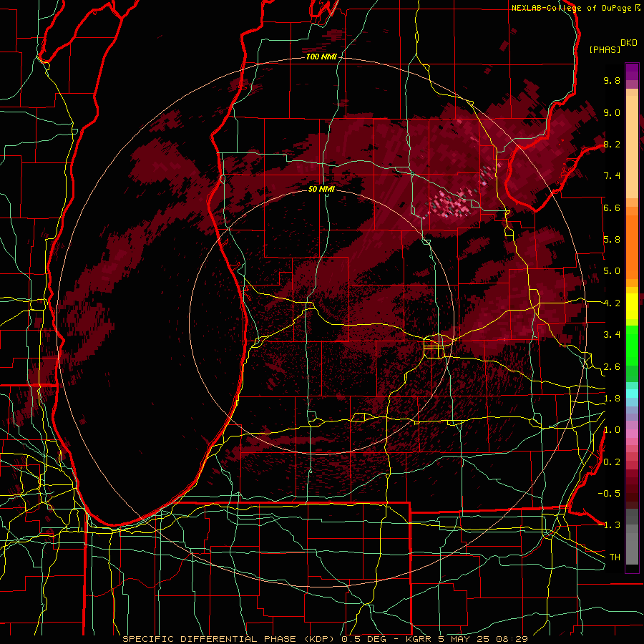Click the 3.4 color scale value

point(612,335)
